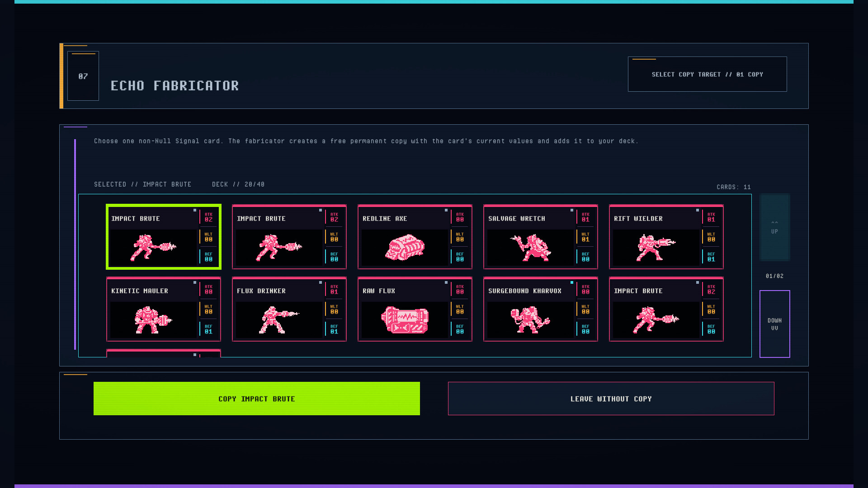The height and width of the screenshot is (488, 868).
Task: Choose the Surgebound Kharvox sprite
Action: pos(530,319)
